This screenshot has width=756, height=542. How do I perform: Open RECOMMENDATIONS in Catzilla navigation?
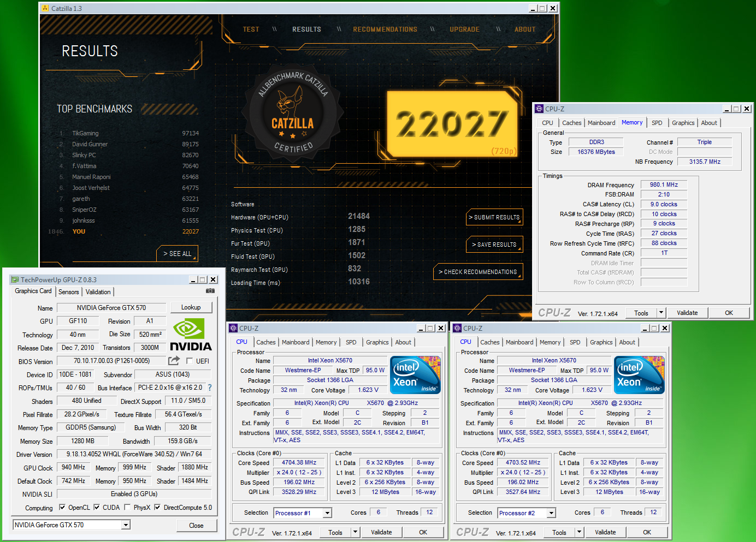[385, 29]
